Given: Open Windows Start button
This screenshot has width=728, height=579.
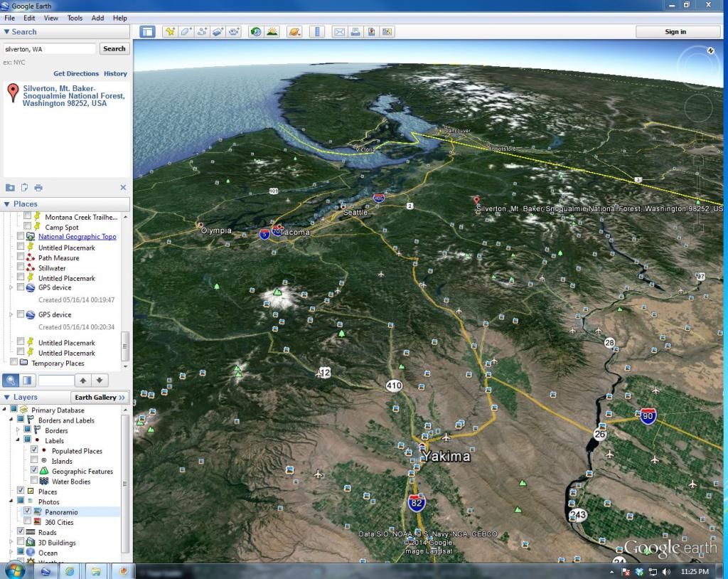Looking at the screenshot, I should click(14, 570).
